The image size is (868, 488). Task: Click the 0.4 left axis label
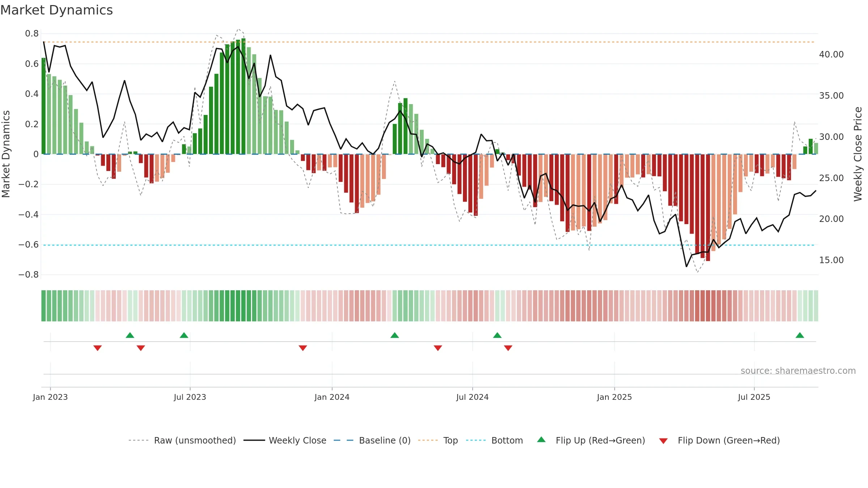coord(32,94)
